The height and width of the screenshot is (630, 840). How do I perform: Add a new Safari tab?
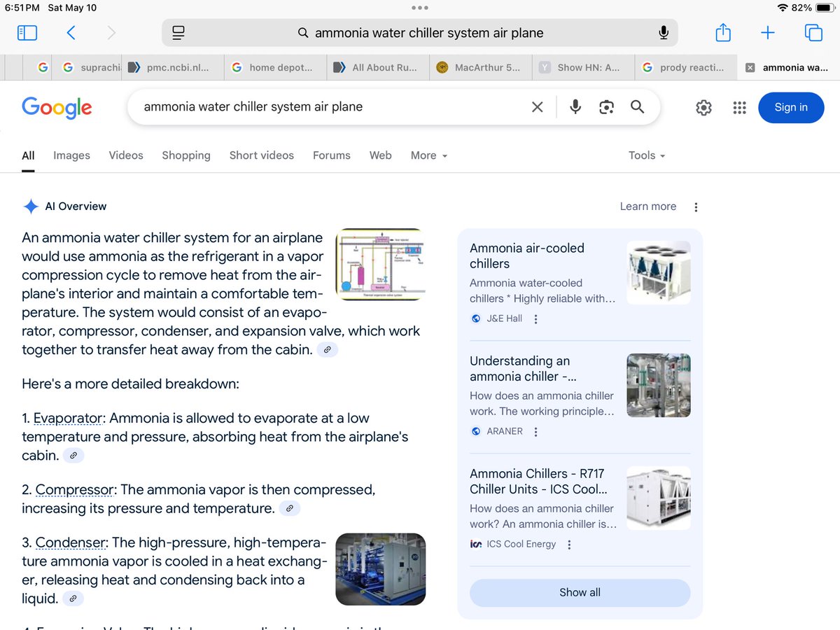click(x=768, y=33)
